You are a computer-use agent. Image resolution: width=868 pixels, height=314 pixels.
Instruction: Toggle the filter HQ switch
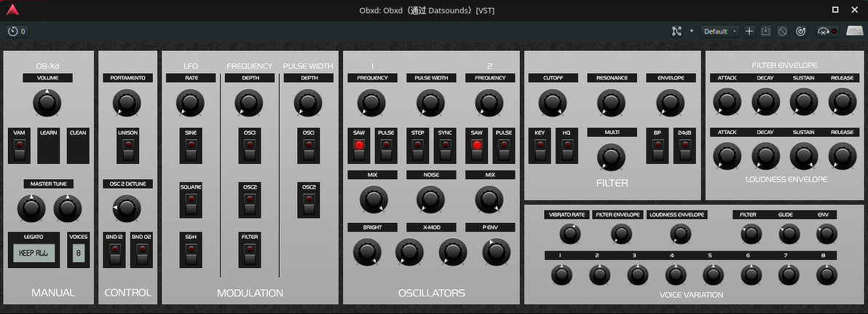pyautogui.click(x=567, y=150)
